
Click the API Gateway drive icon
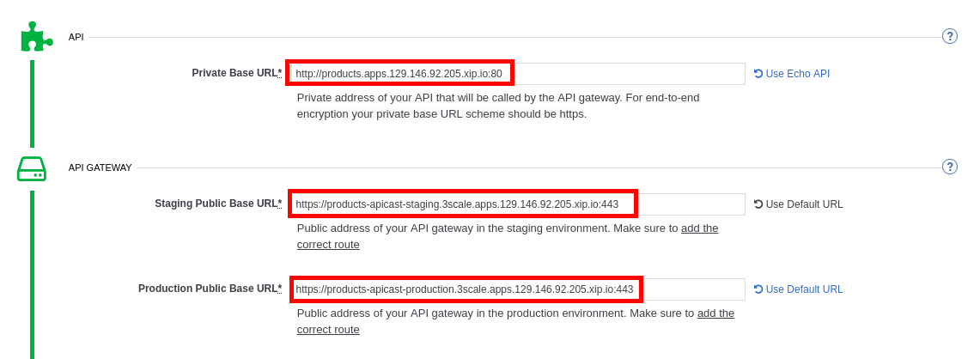(x=32, y=168)
